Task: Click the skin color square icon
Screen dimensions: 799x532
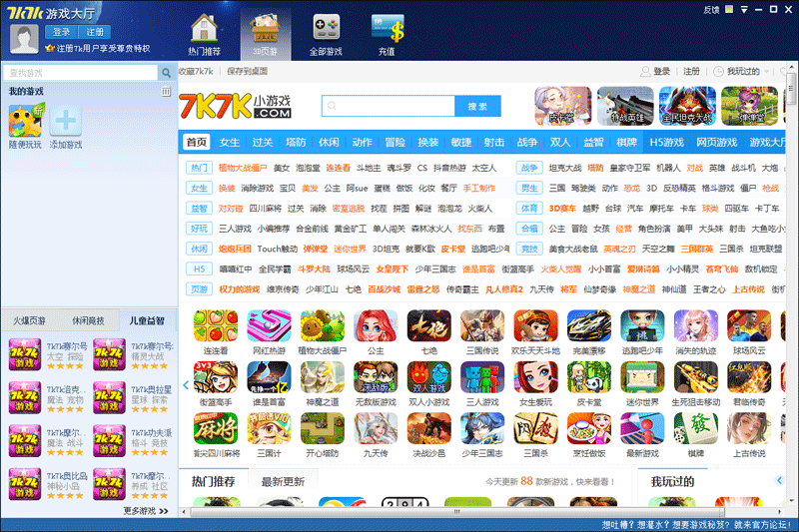Action: click(x=729, y=9)
